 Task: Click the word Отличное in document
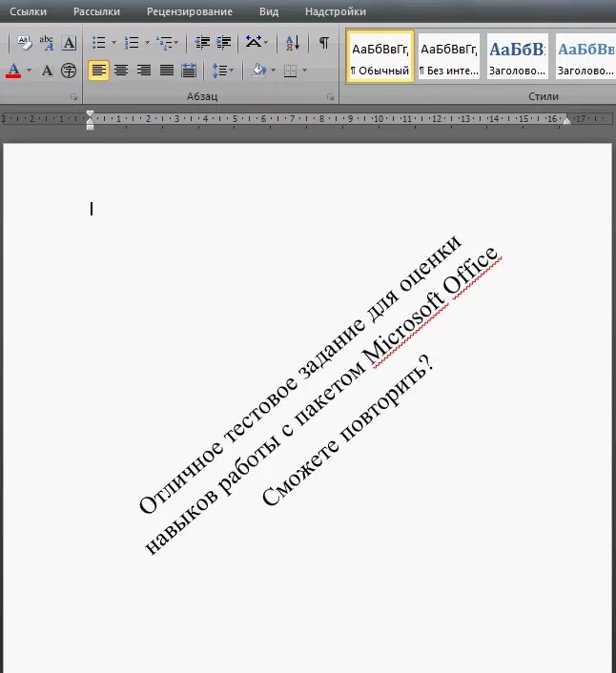click(181, 478)
